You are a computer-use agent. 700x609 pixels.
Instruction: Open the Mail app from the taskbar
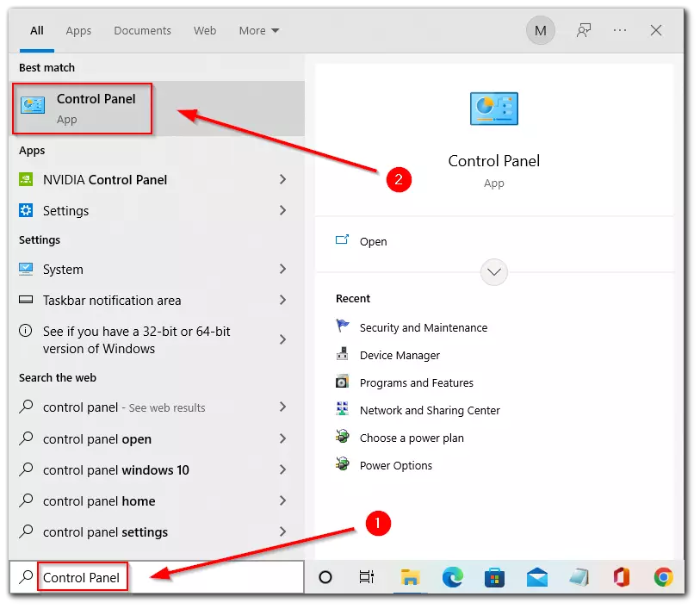[x=537, y=577]
